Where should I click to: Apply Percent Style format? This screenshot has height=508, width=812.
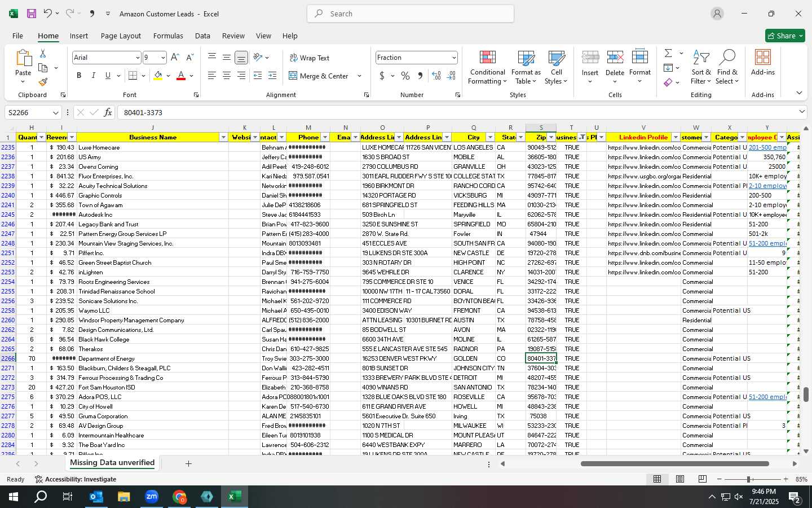(405, 76)
